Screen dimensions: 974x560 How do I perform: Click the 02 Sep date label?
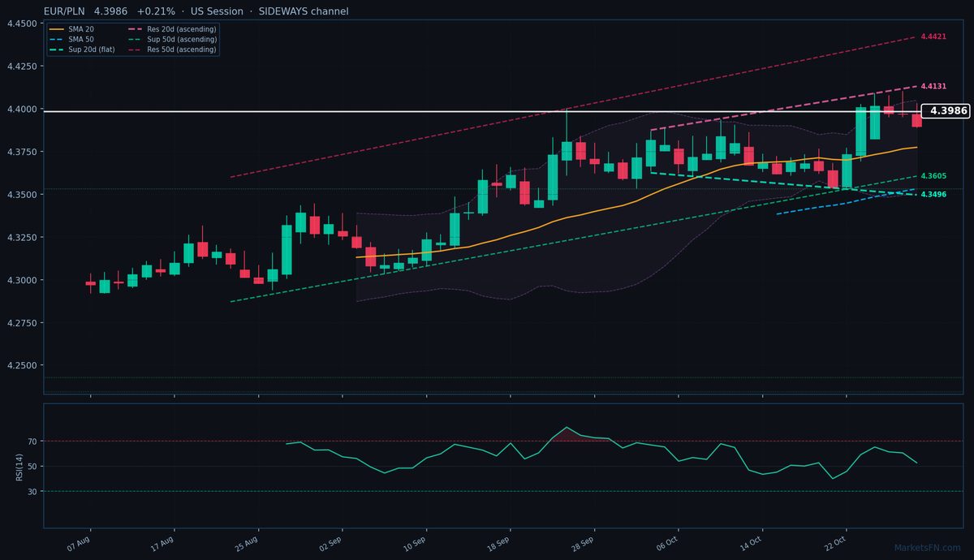(x=330, y=543)
